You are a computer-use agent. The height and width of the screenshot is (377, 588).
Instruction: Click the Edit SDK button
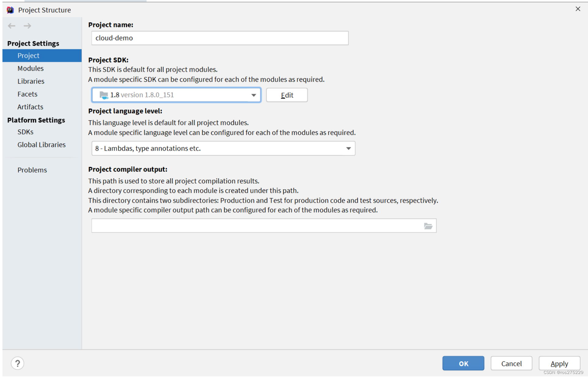point(287,95)
